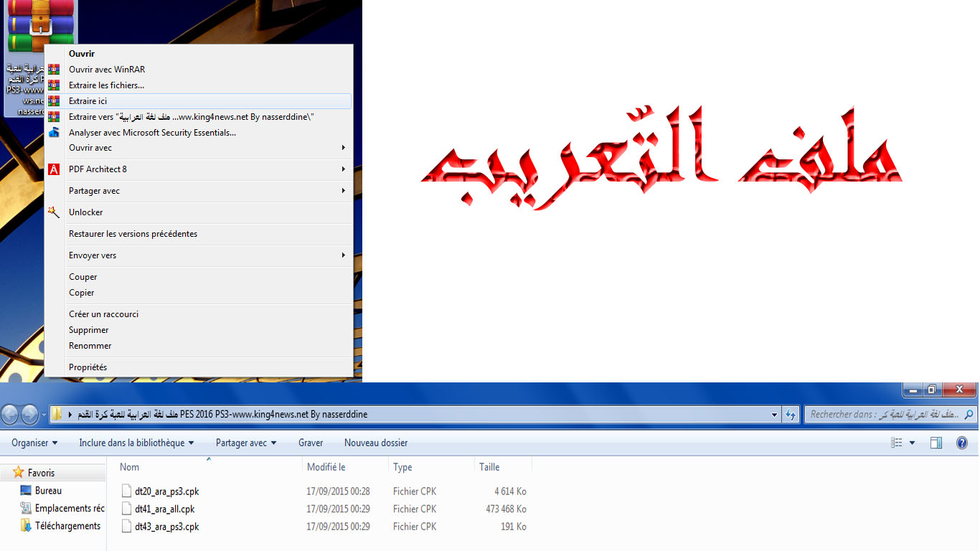Screen dimensions: 980x551
Task: Select Téléchargements in the Favoris sidebar
Action: click(x=67, y=526)
